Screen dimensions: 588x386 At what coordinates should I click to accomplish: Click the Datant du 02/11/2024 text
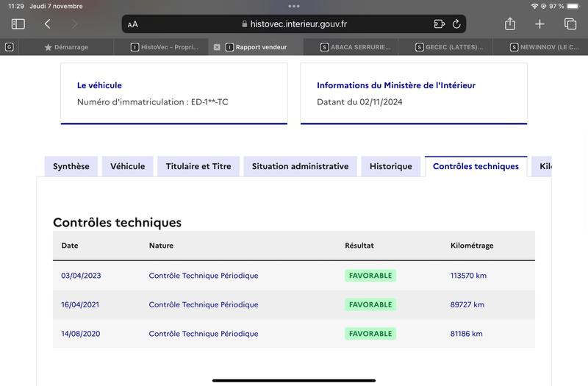coord(359,102)
